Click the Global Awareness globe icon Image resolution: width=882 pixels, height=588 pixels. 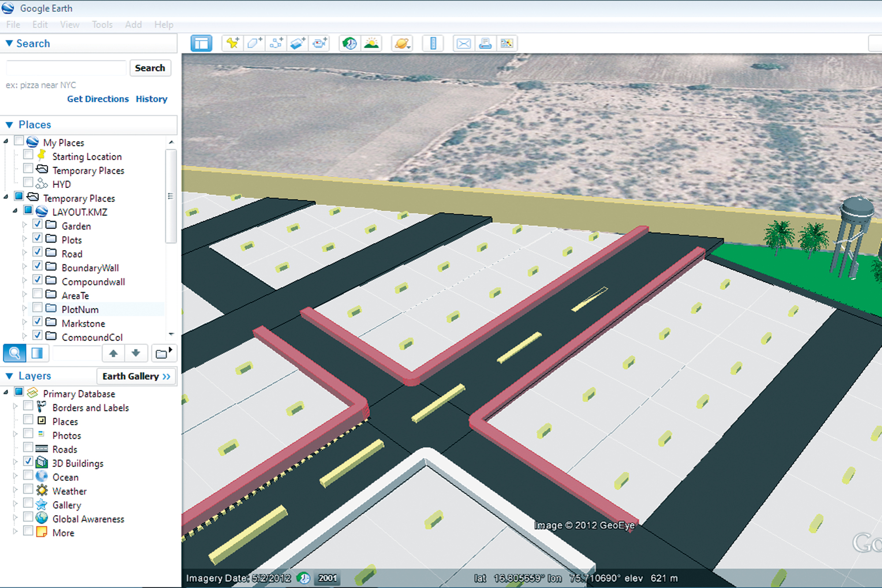[x=42, y=518]
